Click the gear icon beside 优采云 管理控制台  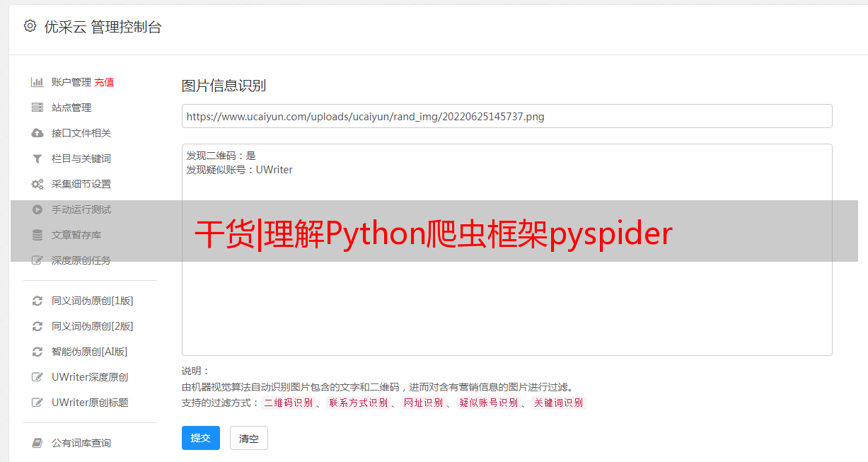[x=30, y=26]
